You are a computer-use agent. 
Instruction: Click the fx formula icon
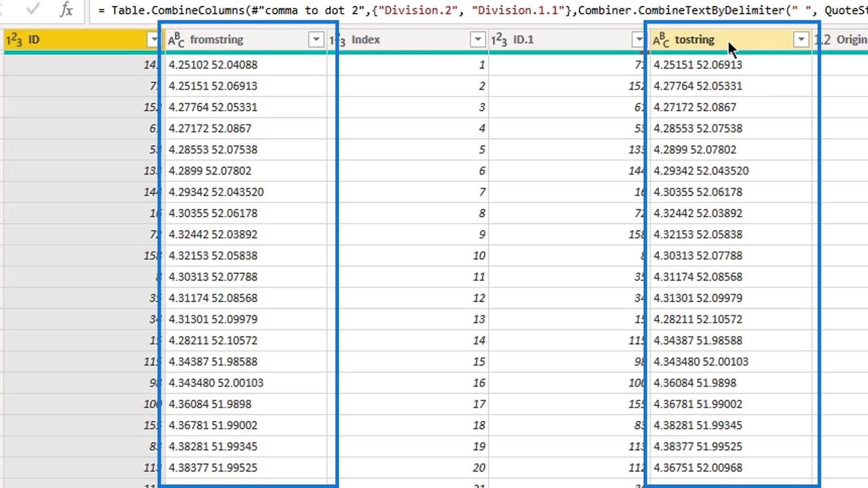(66, 9)
